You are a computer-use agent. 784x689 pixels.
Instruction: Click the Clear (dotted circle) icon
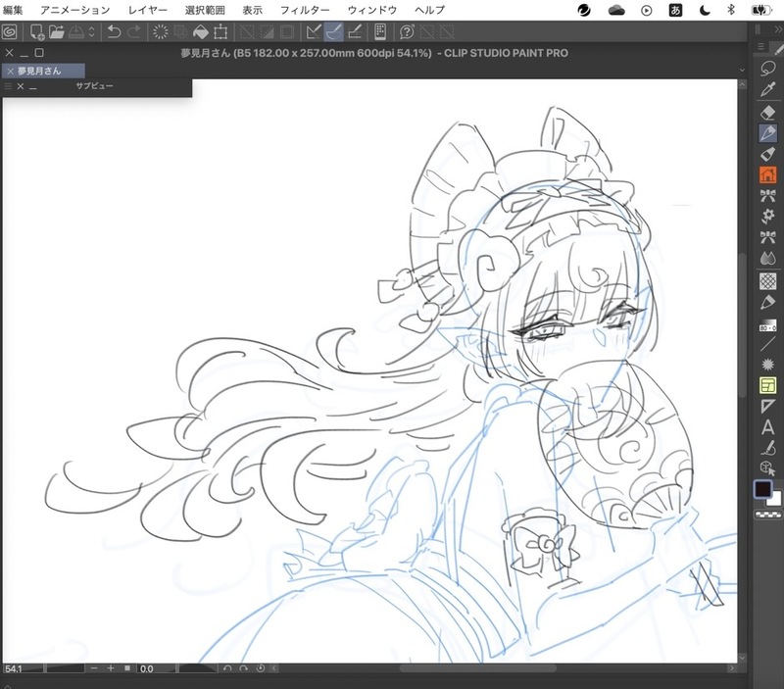(161, 32)
